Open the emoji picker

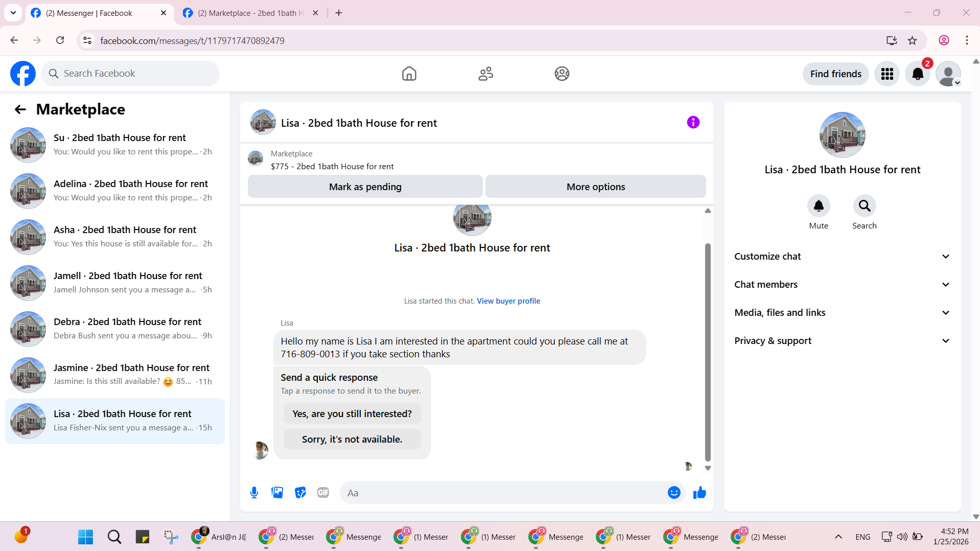[674, 493]
